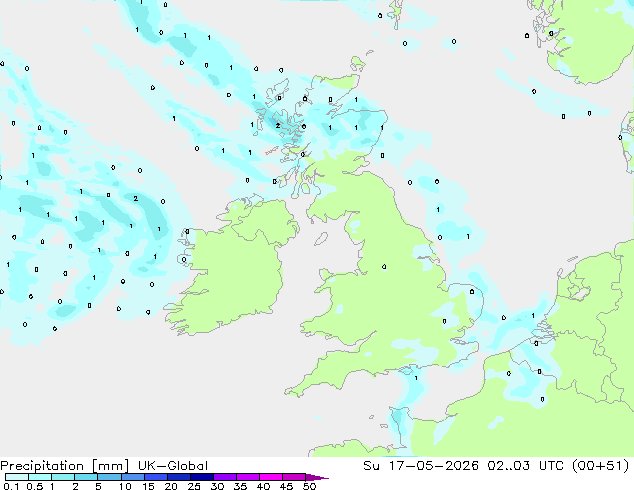Click the 2–5 mm legend color swatch
Image resolution: width=634 pixels, height=490 pixels.
(86, 477)
